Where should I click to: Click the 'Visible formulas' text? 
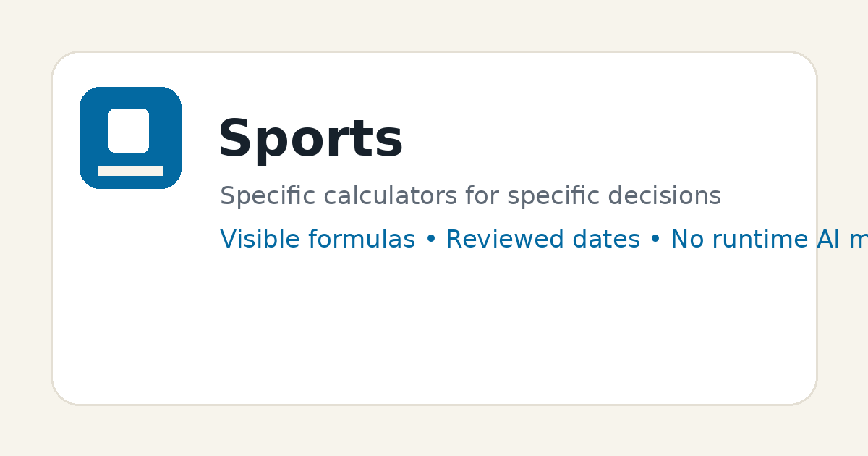(318, 239)
